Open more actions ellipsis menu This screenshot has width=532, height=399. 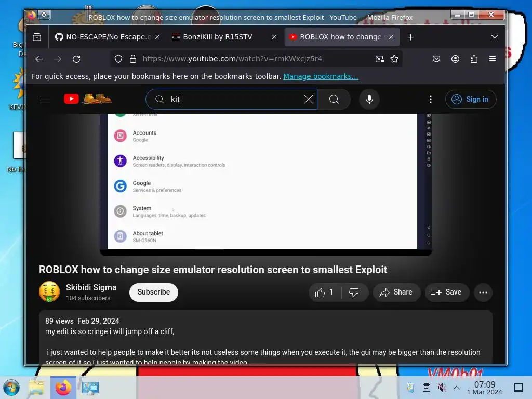[483, 292]
